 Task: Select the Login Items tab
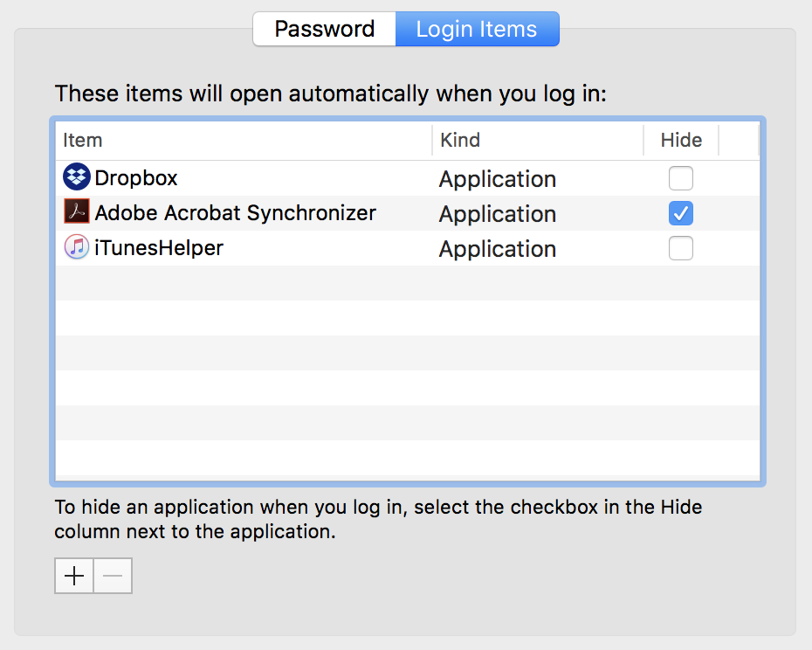coord(477,29)
